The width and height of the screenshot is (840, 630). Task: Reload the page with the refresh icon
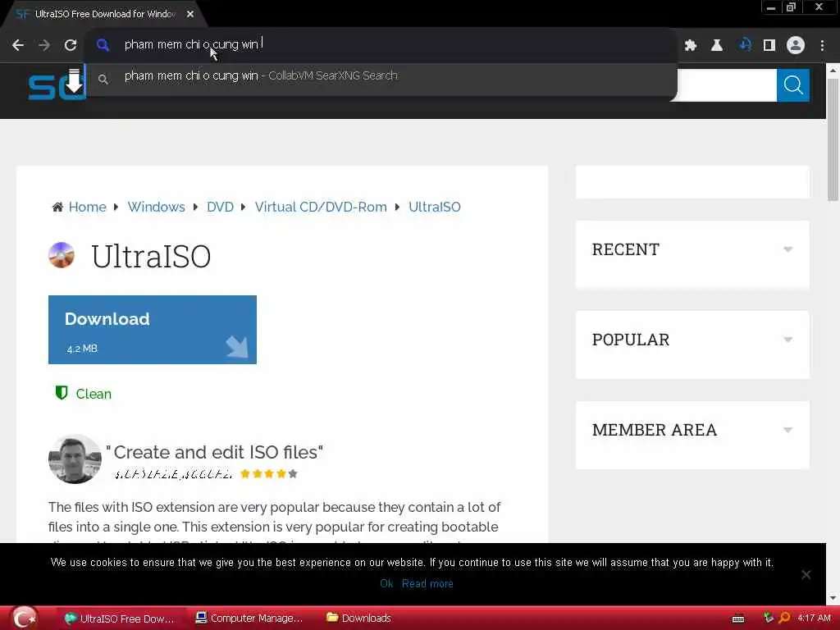point(71,45)
